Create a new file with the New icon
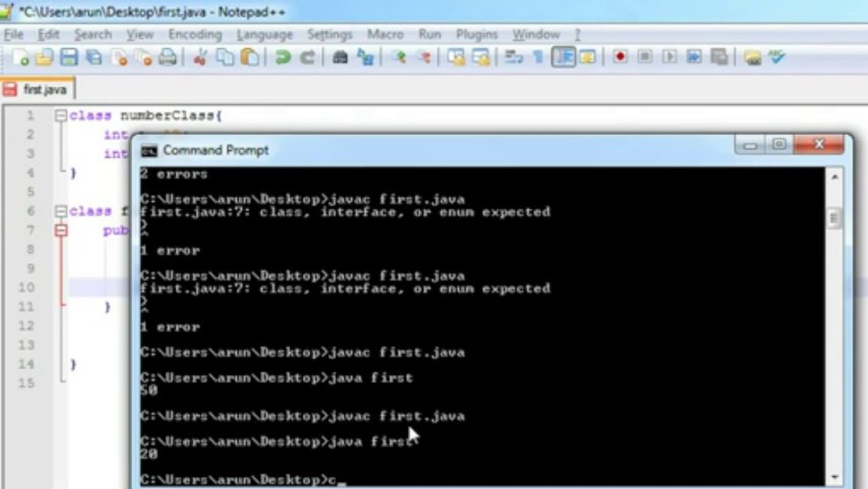This screenshot has width=868, height=489. 20,58
